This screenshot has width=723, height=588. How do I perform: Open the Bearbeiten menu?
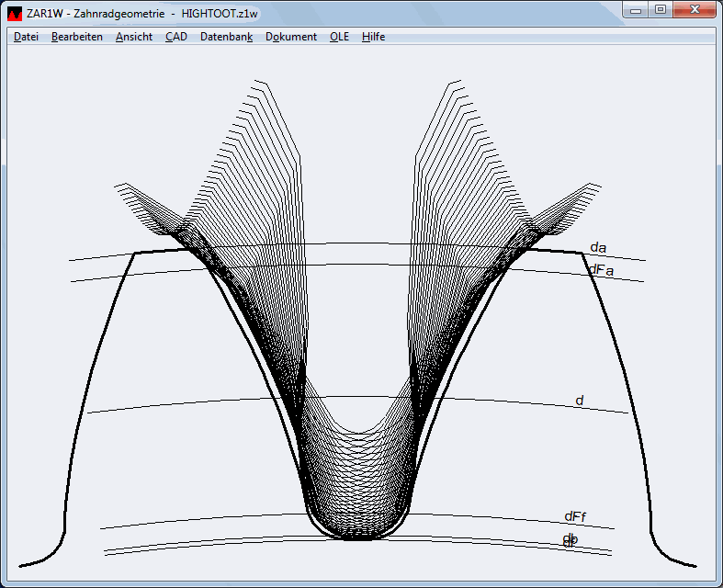(x=77, y=37)
